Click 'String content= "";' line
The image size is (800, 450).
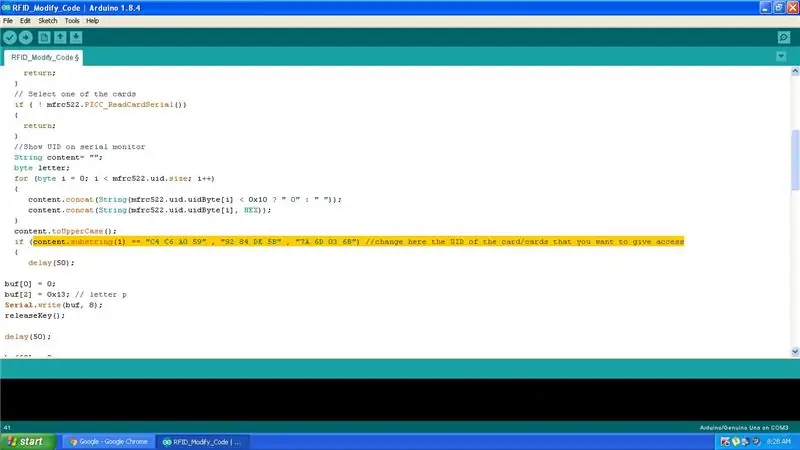click(x=58, y=157)
